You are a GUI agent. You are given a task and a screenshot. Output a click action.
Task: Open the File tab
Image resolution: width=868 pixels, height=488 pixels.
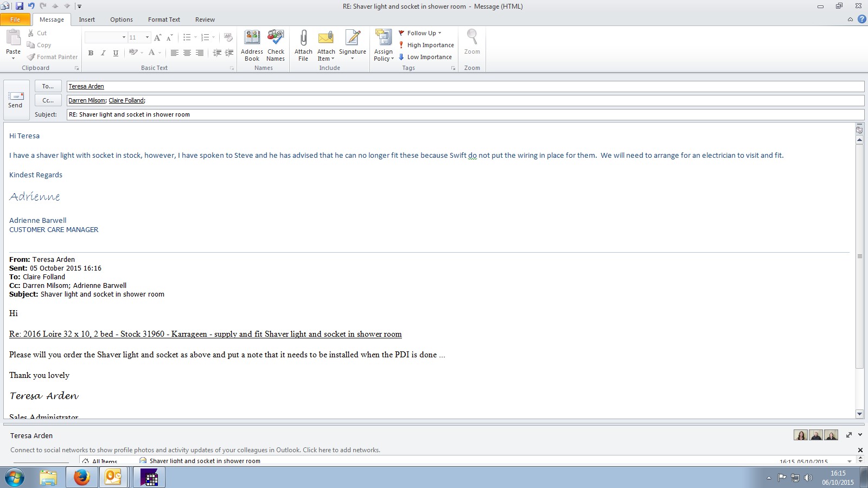point(15,20)
